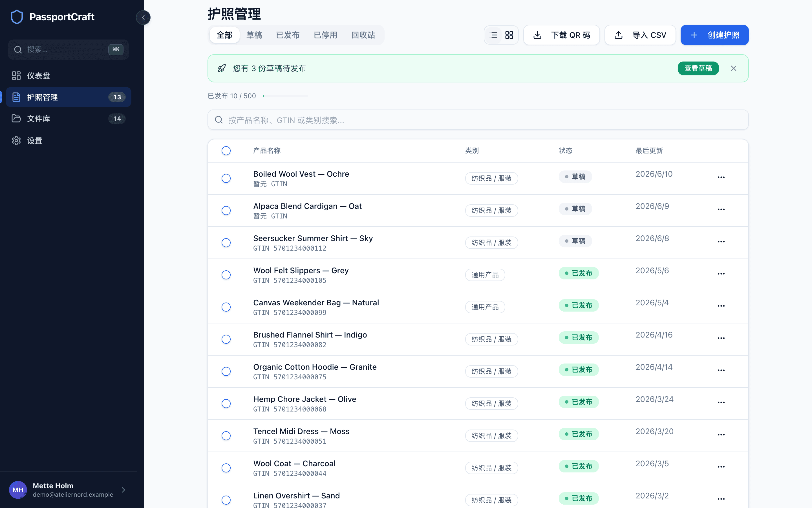Open the more-actions menu for Canvas Weekender Bag
The height and width of the screenshot is (508, 812).
tap(721, 306)
